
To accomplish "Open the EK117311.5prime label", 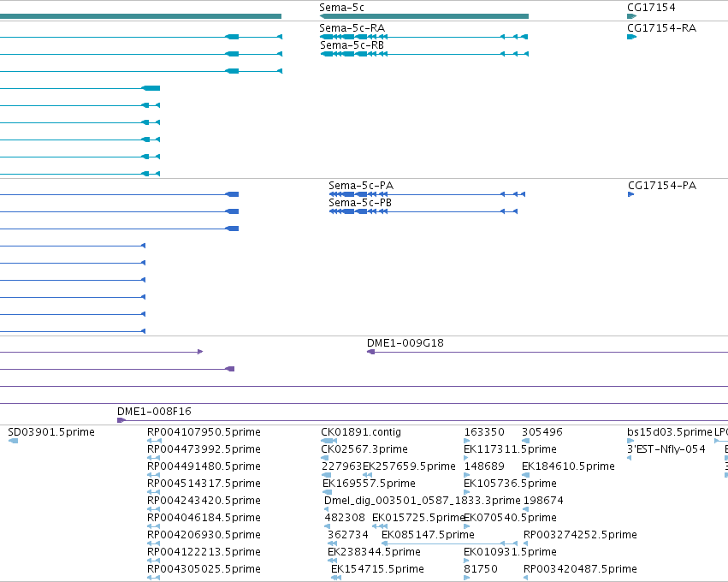I will click(x=510, y=449).
